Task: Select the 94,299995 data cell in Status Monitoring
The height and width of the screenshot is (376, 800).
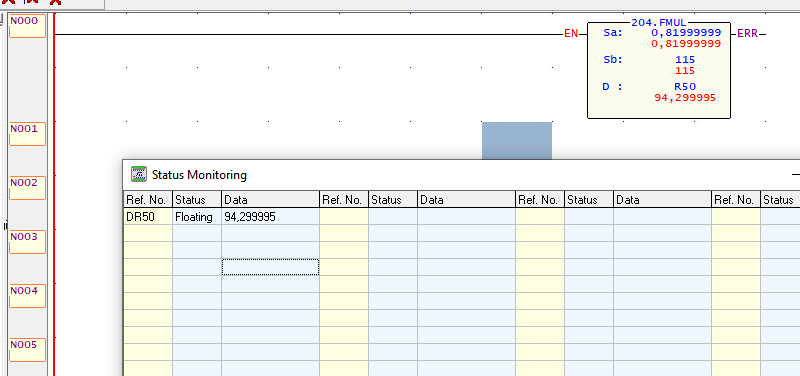Action: (270, 217)
